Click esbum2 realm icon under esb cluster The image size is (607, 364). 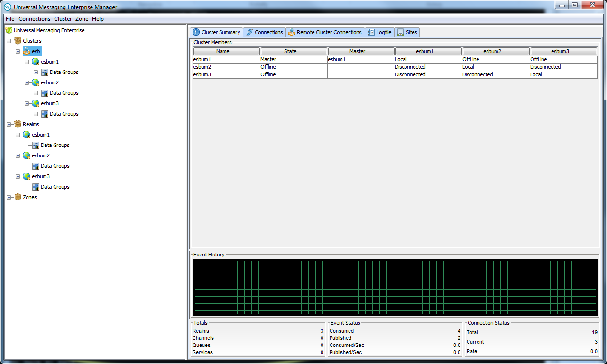click(36, 82)
